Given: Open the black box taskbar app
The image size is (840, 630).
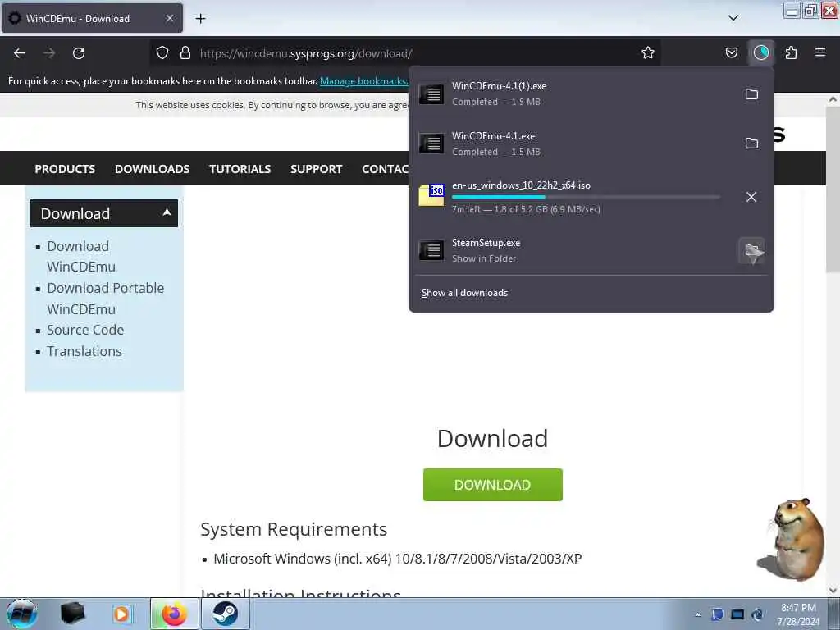Looking at the screenshot, I should 72,614.
